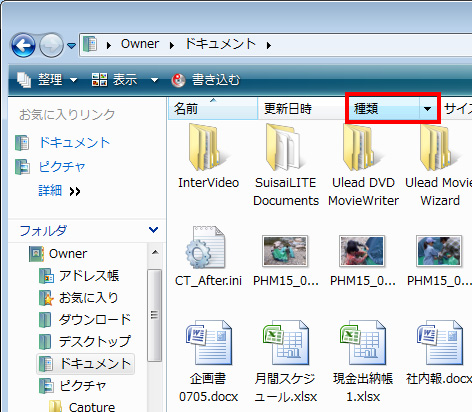The width and height of the screenshot is (472, 412).
Task: Click folder tree scrollbar up arrow
Action: click(x=155, y=252)
